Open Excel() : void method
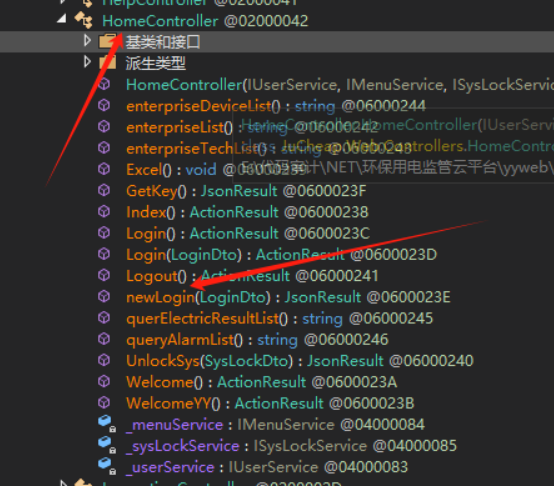Viewport: 554px width, 486px height. [216, 170]
